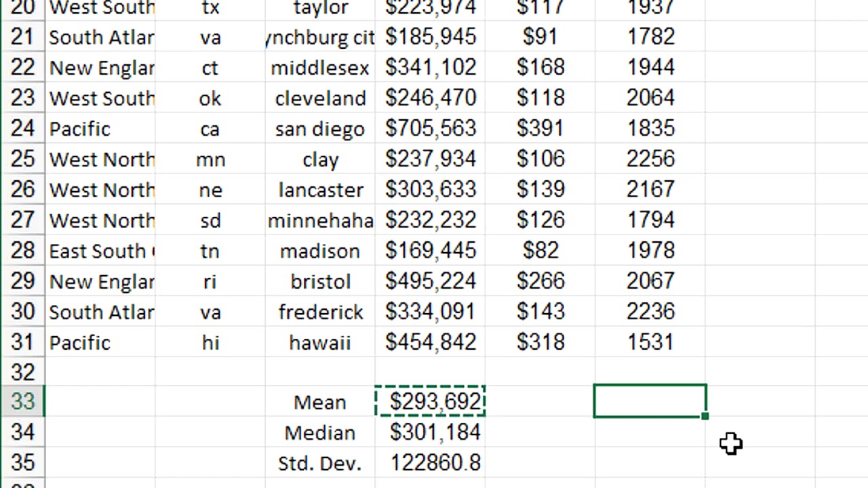Select the bristol county cell
Screen dimensions: 868x488
click(x=320, y=281)
